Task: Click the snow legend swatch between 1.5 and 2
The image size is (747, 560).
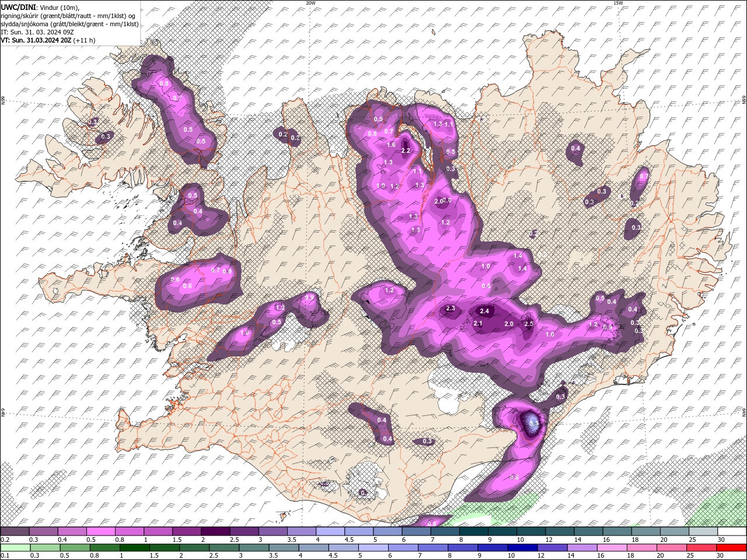Action: pos(187,531)
